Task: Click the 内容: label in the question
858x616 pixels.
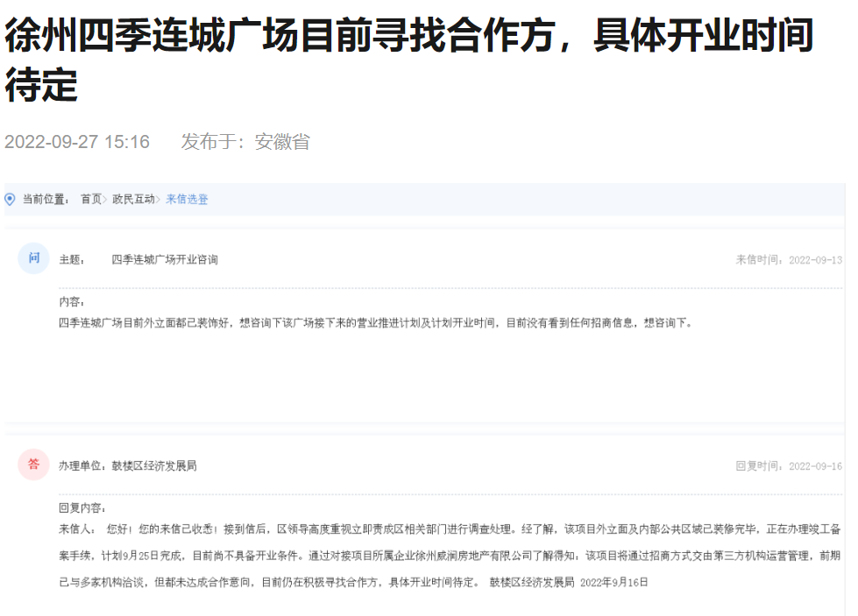Action: coord(72,302)
